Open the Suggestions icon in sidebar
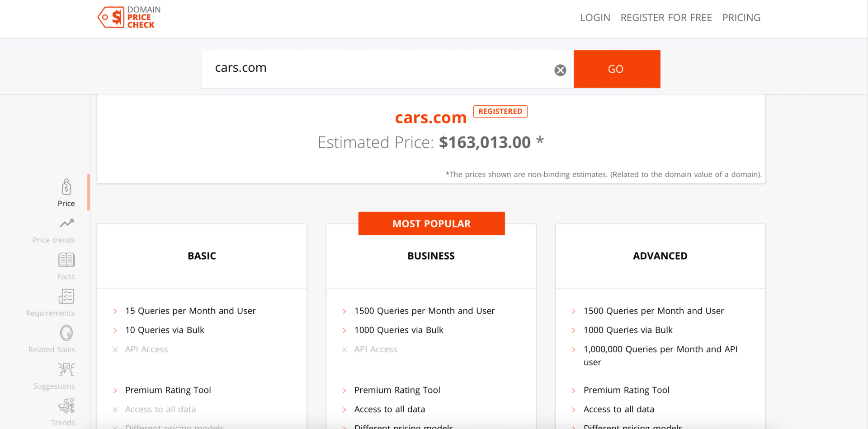The width and height of the screenshot is (868, 429). (x=66, y=370)
